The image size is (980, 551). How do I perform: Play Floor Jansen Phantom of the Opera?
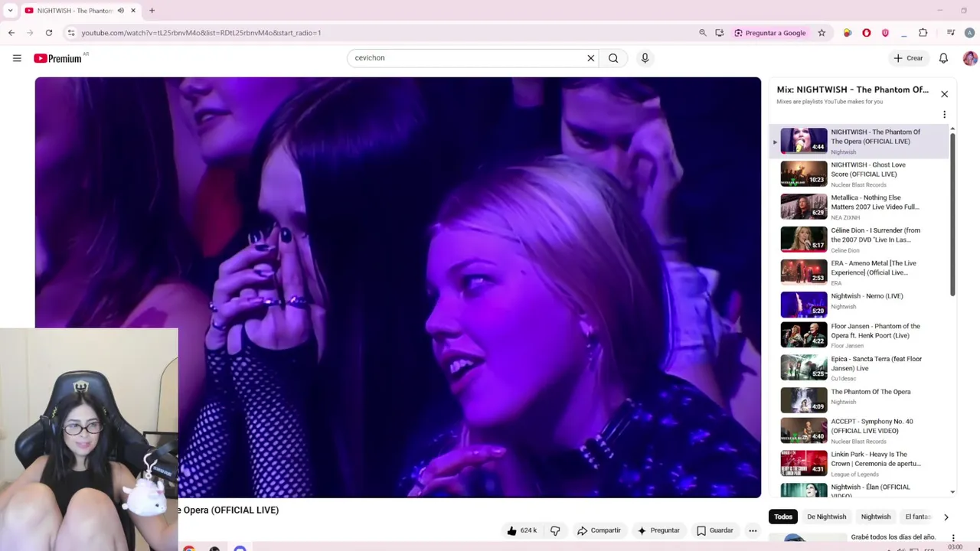tap(859, 335)
